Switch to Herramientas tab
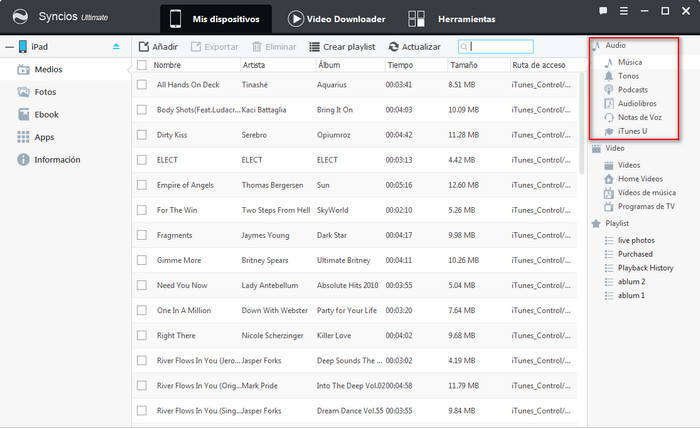The width and height of the screenshot is (700, 428). (452, 19)
